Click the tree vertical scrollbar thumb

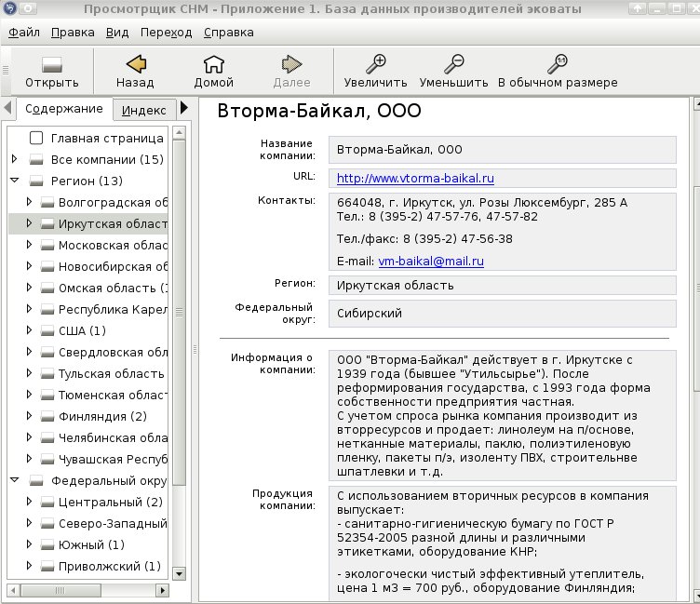(179, 313)
